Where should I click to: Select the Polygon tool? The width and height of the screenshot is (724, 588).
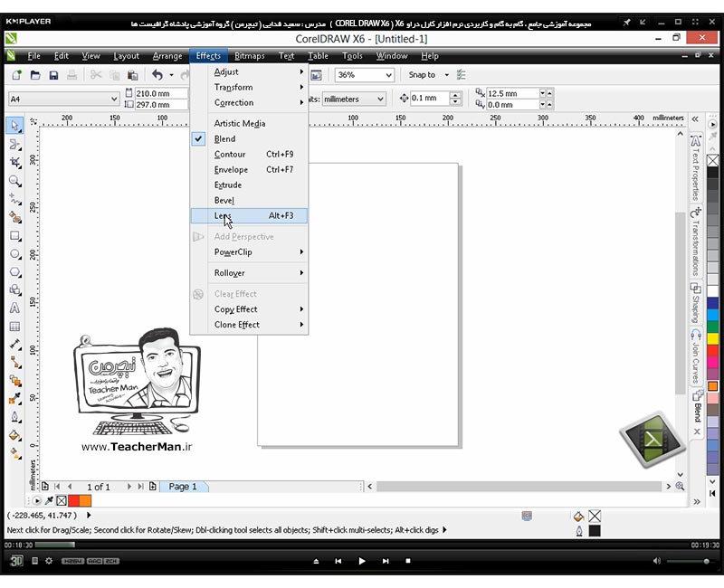pyautogui.click(x=14, y=272)
